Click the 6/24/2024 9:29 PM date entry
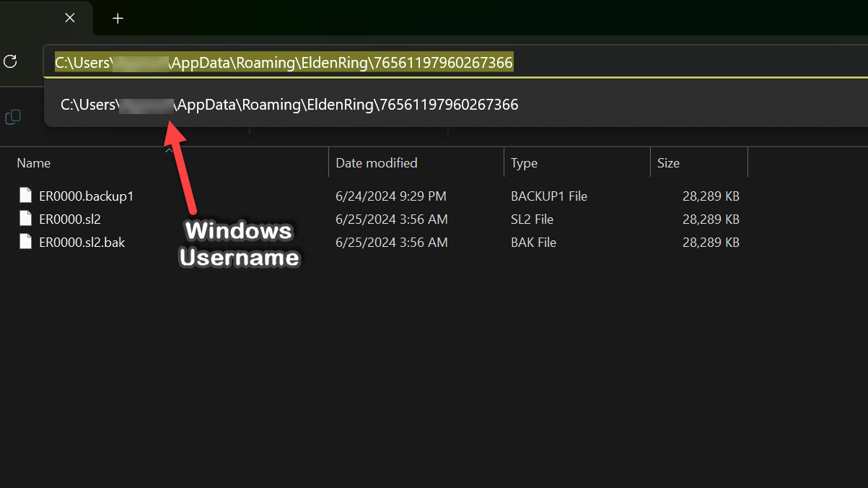This screenshot has height=488, width=868. click(x=391, y=196)
